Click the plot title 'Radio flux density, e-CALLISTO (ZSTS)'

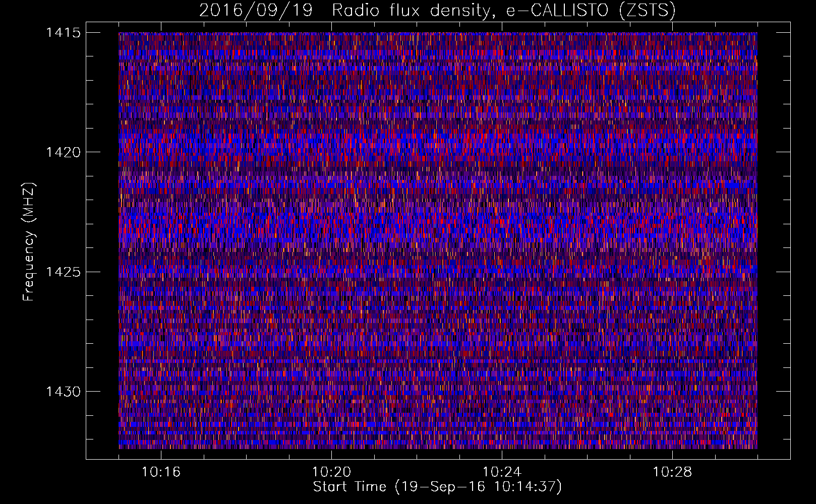pyautogui.click(x=504, y=10)
